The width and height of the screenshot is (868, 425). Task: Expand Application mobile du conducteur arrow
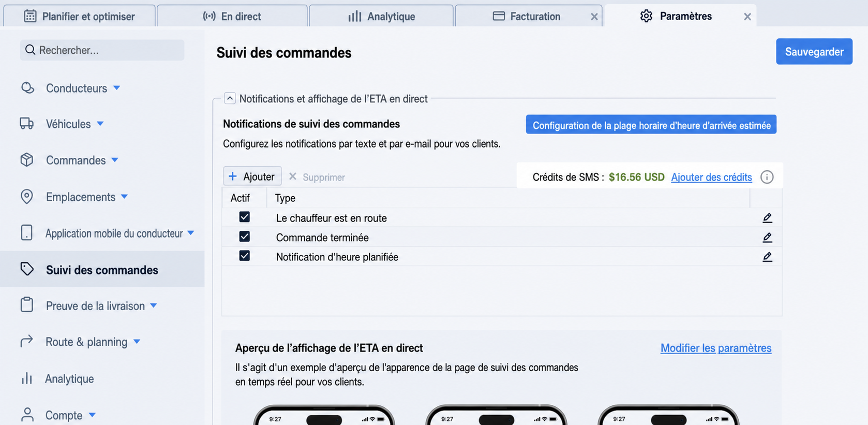[191, 233]
